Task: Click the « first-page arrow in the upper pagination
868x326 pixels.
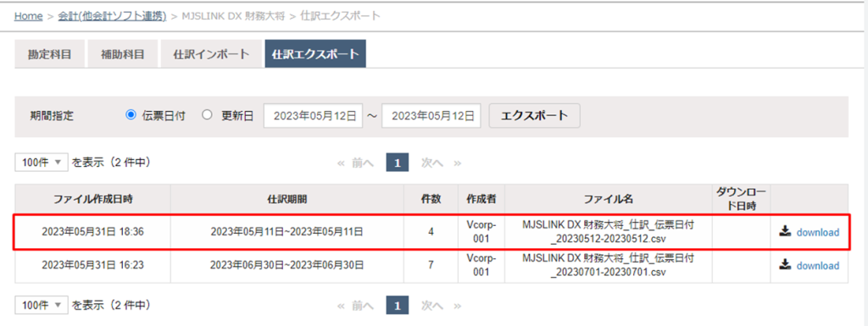Action: [341, 163]
